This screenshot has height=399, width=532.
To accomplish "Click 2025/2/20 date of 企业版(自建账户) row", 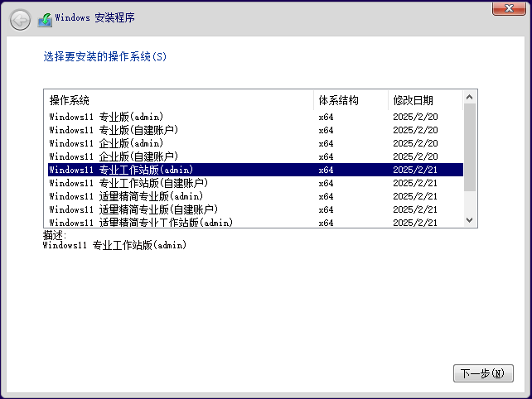I will 415,156.
